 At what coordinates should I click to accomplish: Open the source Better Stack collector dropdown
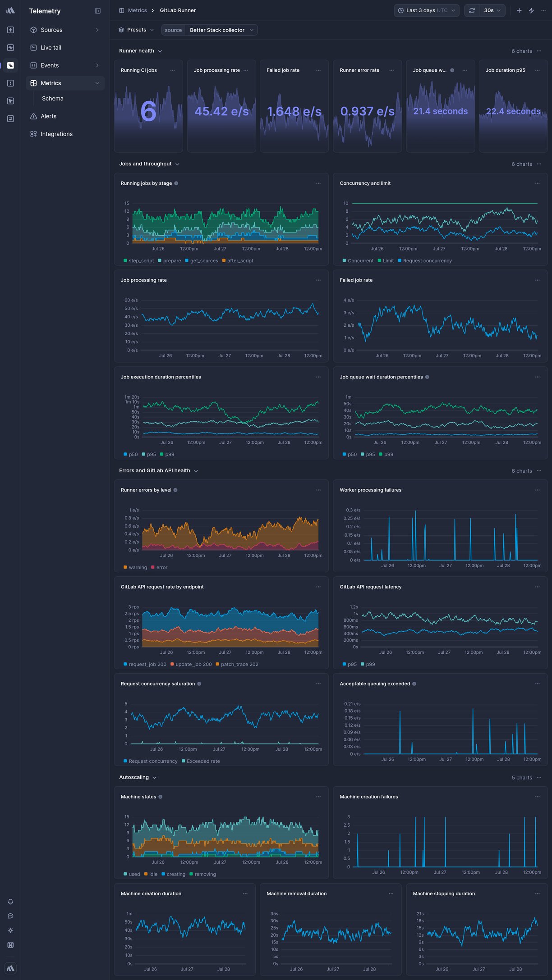(209, 30)
